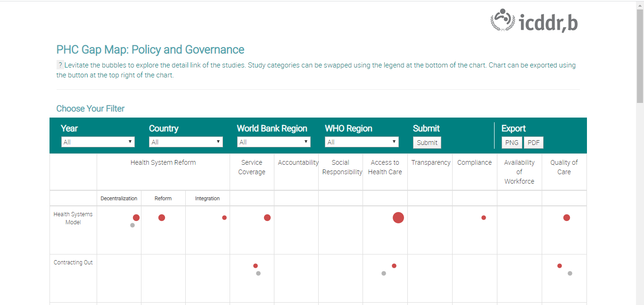Click red bubble under Reform column
The image size is (644, 305).
[162, 218]
